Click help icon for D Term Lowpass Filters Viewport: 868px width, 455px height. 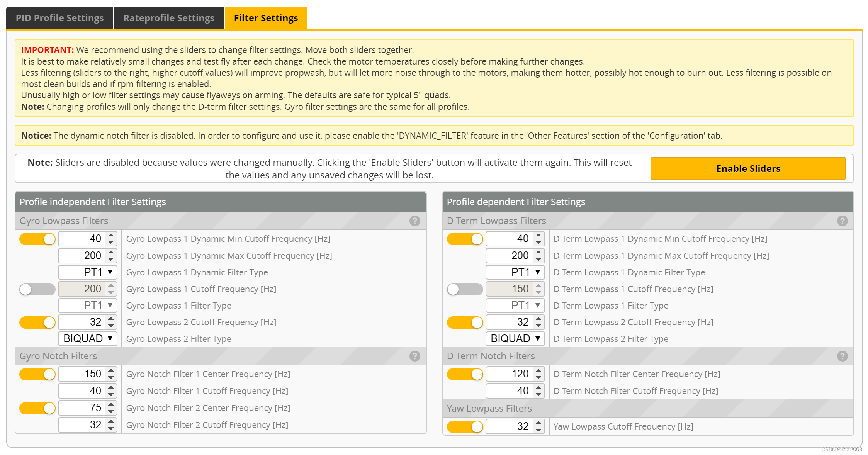pos(842,221)
